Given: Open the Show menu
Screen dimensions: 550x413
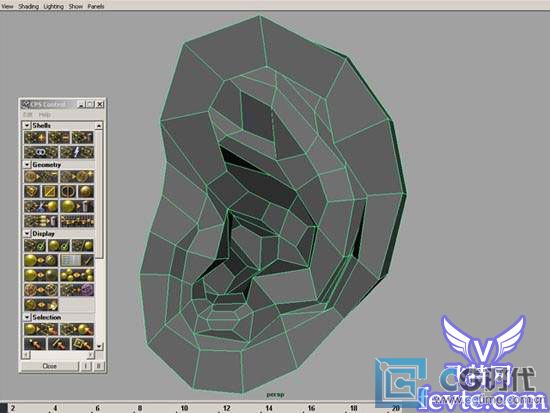Looking at the screenshot, I should click(75, 6).
